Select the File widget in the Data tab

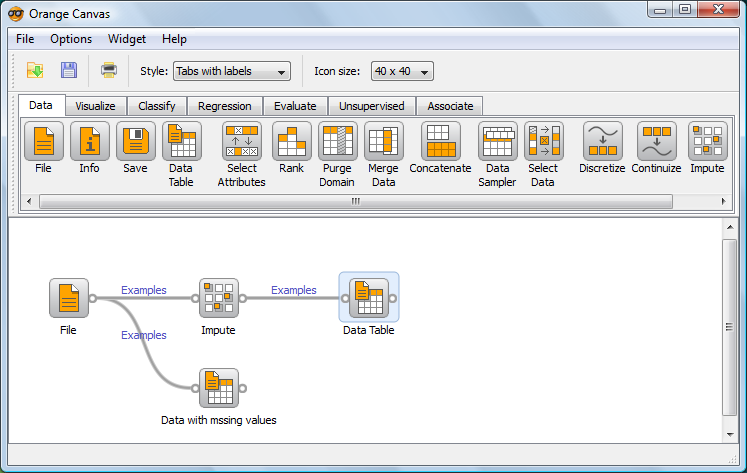44,141
